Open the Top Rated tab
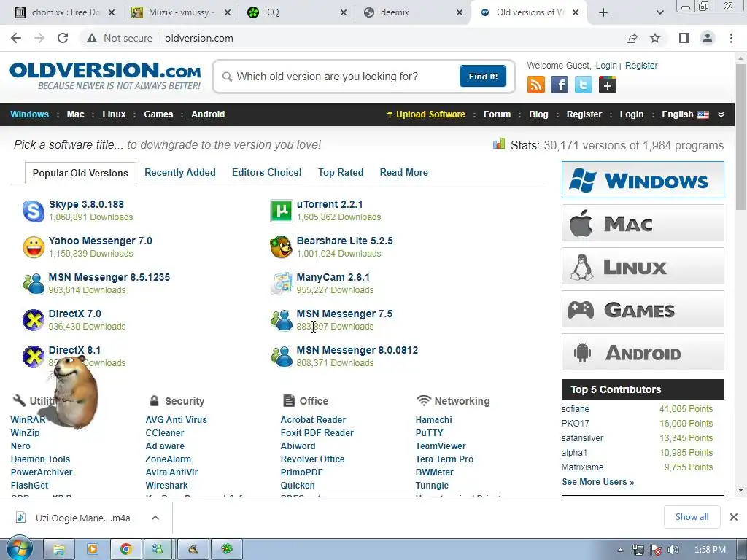Screen dimensions: 747x560 pos(341,172)
